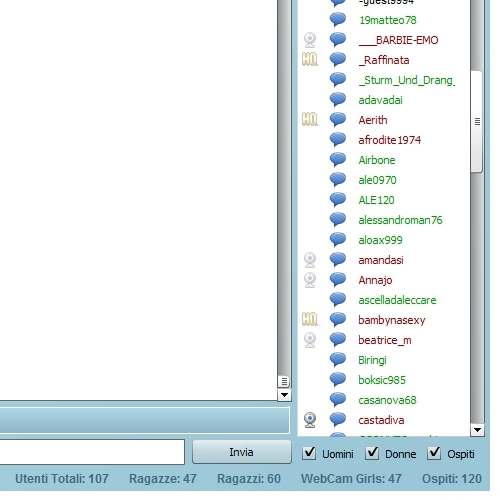Image resolution: width=500 pixels, height=500 pixels.
Task: Click the HQ icon for bambynasexy
Action: pyautogui.click(x=310, y=320)
